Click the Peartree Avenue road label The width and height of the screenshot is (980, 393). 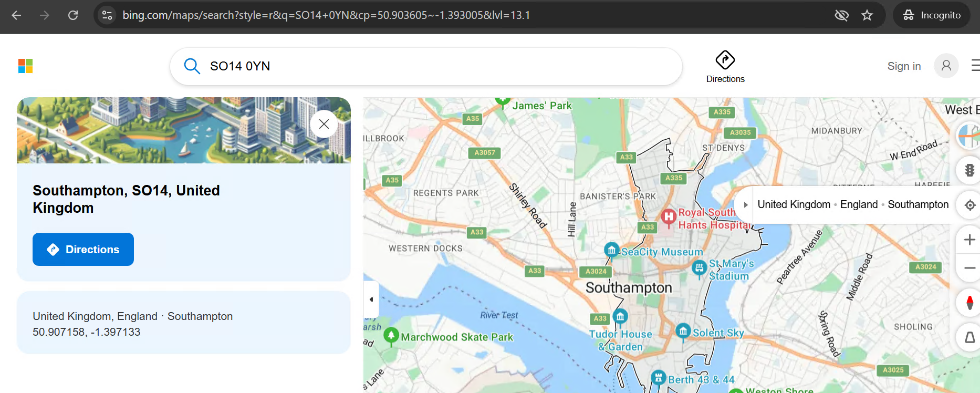tap(799, 257)
